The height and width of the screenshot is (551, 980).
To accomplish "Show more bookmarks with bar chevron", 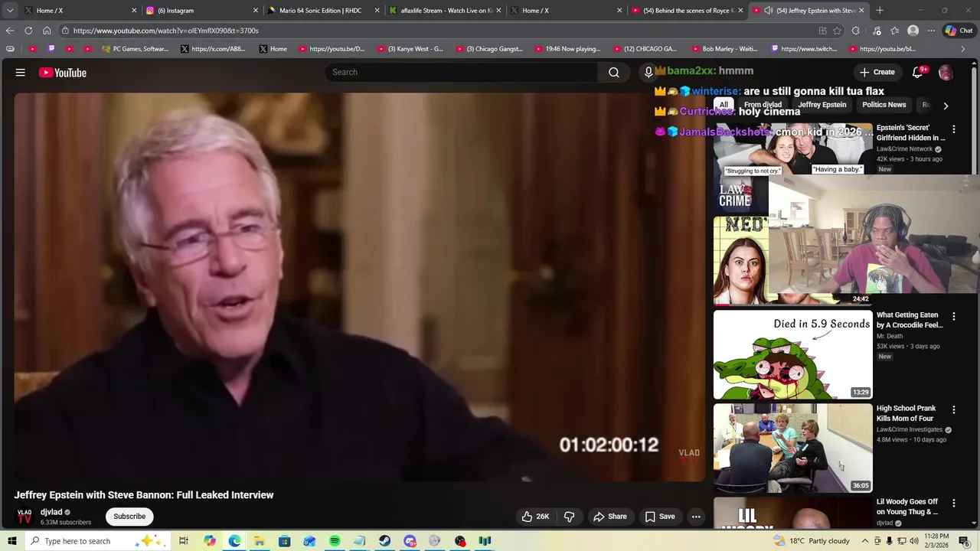I will pos(963,49).
